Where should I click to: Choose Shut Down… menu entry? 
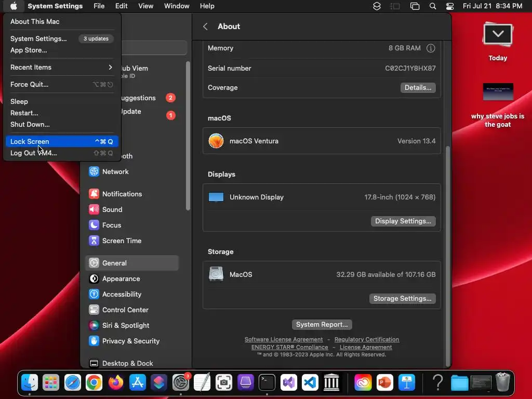tap(62, 125)
